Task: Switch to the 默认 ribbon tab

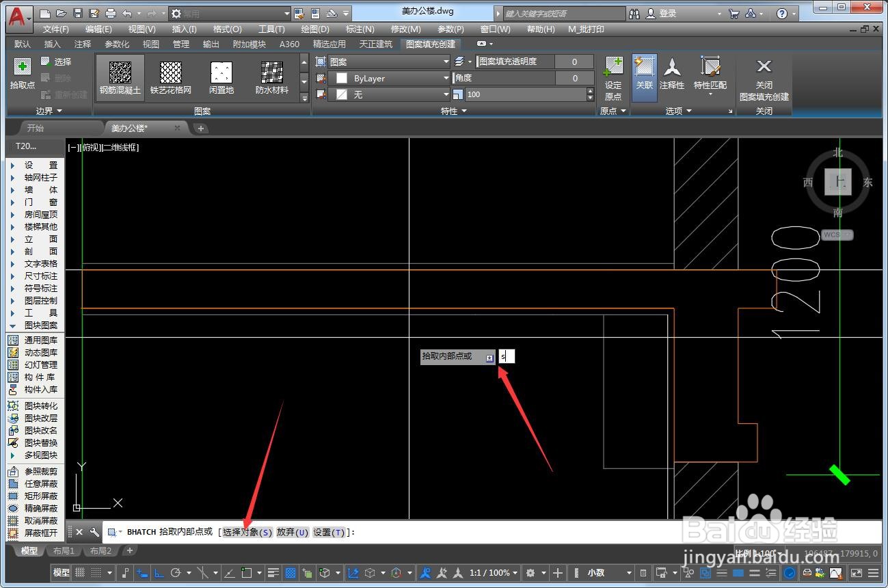Action: click(x=23, y=44)
